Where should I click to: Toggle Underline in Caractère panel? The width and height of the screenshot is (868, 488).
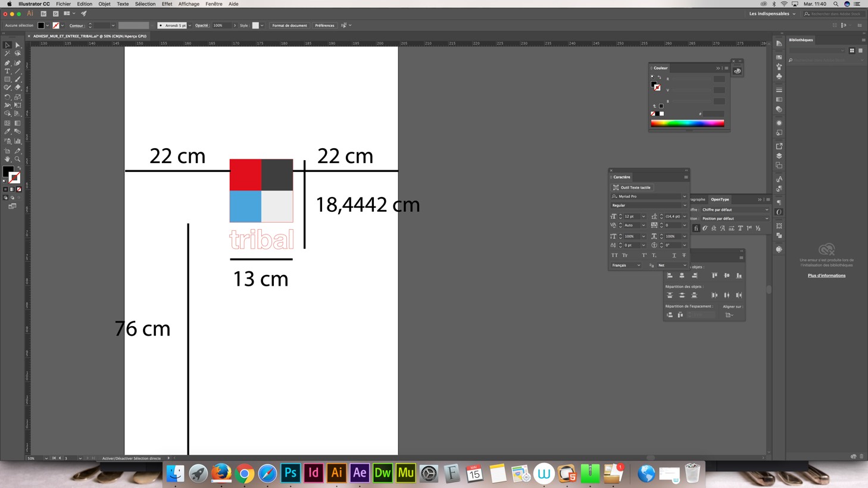pos(674,255)
